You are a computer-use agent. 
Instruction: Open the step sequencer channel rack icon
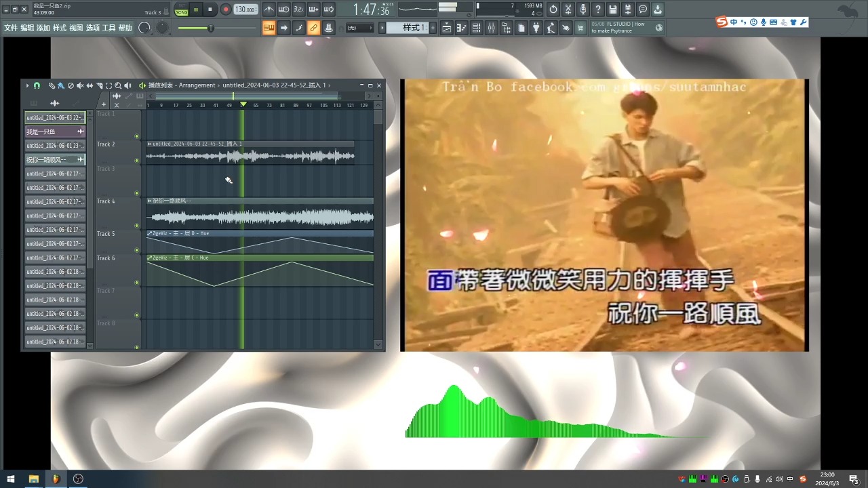476,28
